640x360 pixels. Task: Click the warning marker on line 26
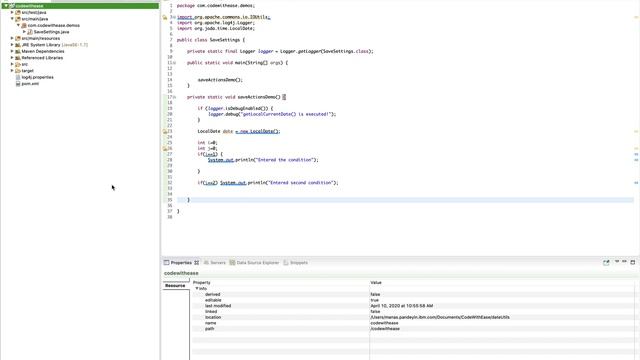point(165,149)
